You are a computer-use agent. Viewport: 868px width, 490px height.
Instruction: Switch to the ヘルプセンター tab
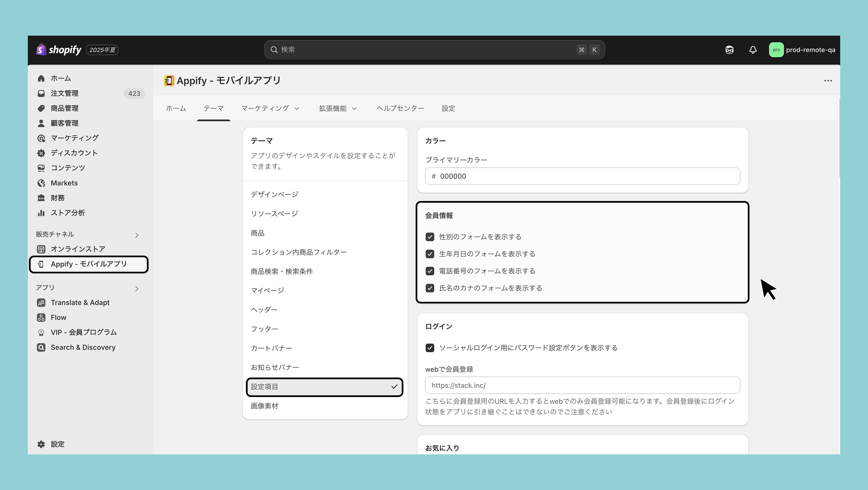click(x=400, y=108)
